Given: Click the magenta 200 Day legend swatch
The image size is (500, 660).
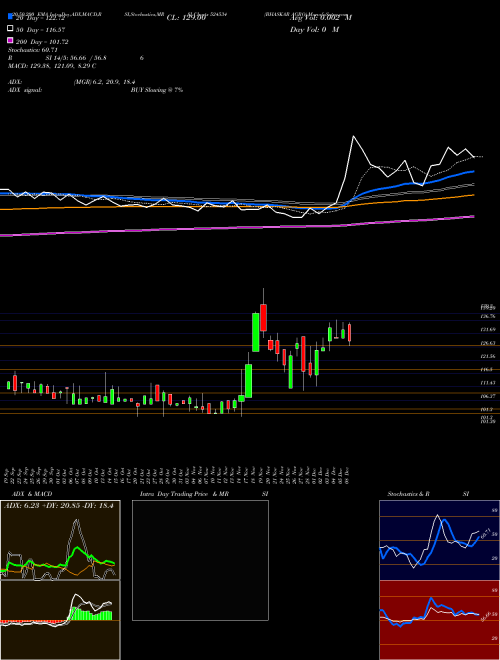Looking at the screenshot, I should click(11, 41).
